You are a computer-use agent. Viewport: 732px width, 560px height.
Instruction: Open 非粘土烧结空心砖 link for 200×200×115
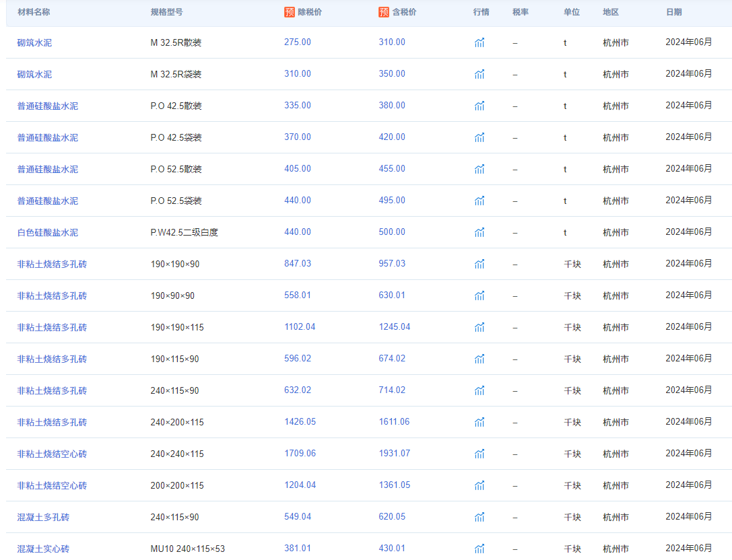(x=52, y=485)
